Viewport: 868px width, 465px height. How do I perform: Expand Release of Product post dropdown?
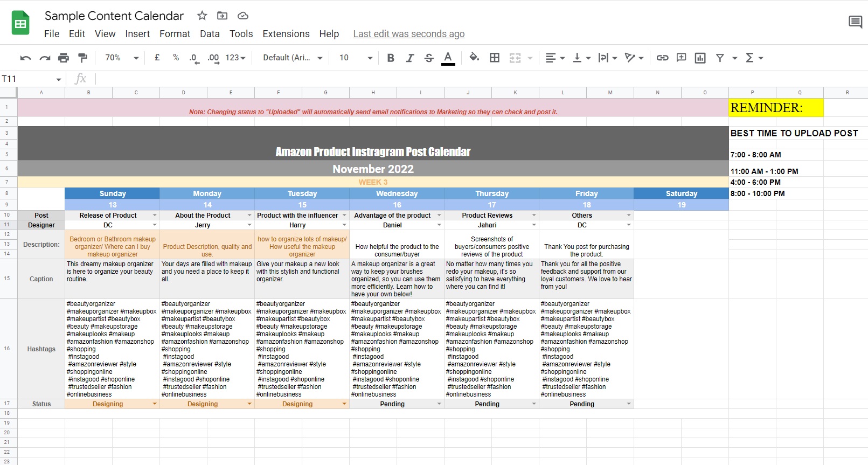click(155, 216)
